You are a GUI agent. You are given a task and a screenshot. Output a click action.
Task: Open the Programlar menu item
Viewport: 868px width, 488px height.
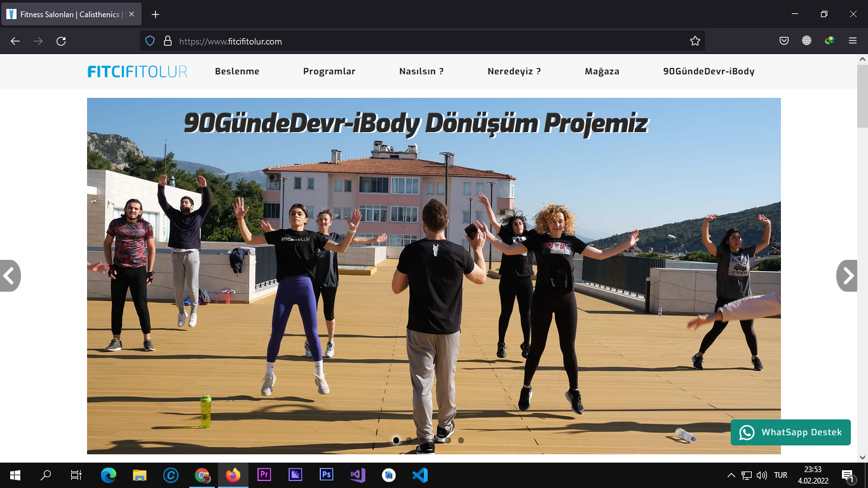(329, 71)
